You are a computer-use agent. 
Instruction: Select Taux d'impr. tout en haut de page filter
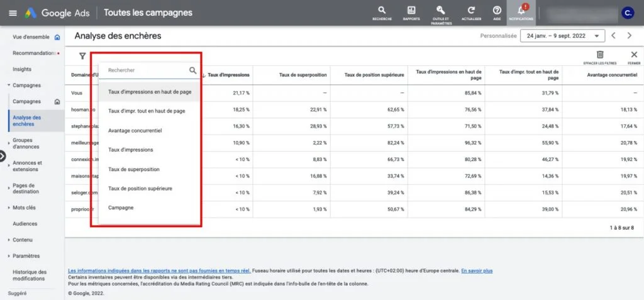(150, 111)
